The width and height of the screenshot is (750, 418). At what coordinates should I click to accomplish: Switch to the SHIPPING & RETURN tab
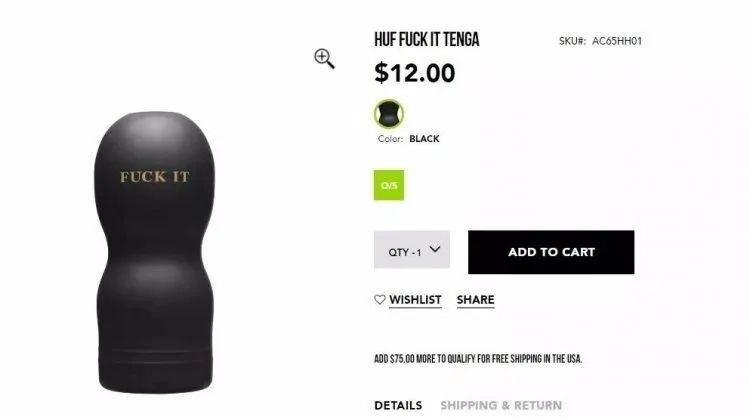click(501, 406)
